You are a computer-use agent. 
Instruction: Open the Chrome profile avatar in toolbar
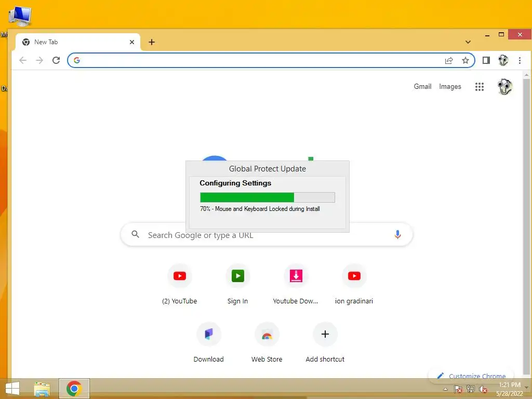tap(503, 60)
